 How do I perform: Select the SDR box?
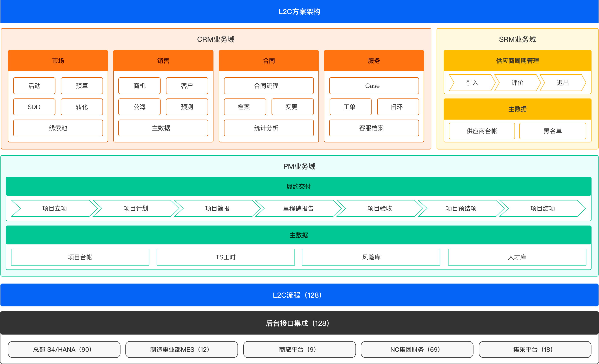[34, 107]
